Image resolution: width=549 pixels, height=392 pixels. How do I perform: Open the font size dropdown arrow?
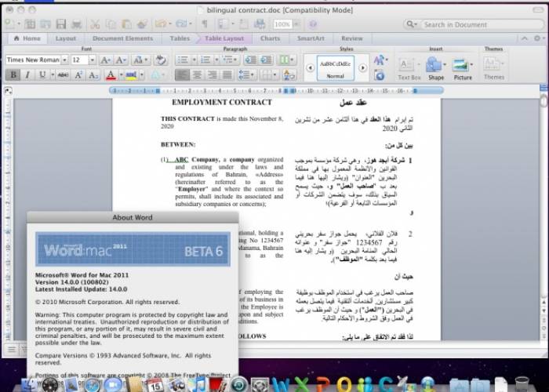92,60
